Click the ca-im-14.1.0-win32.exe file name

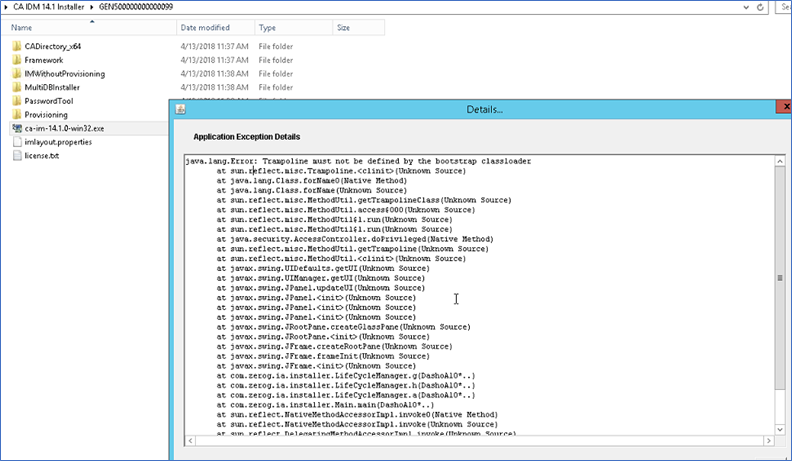(x=64, y=128)
